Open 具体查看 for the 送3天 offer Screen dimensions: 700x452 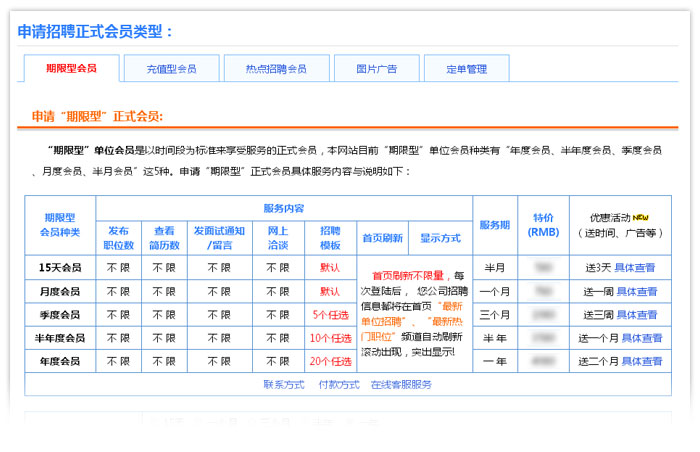click(635, 268)
